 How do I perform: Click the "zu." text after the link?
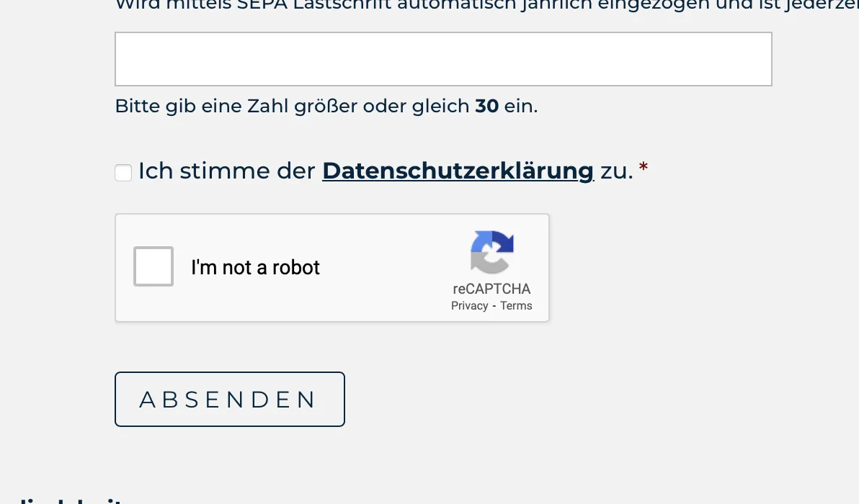coord(617,171)
